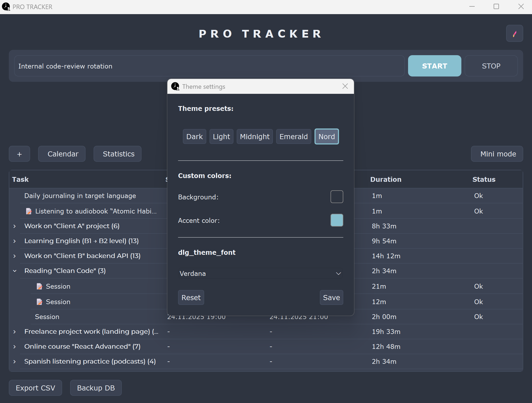532x403 pixels.
Task: Select the Midnight theme preset
Action: pyautogui.click(x=255, y=136)
